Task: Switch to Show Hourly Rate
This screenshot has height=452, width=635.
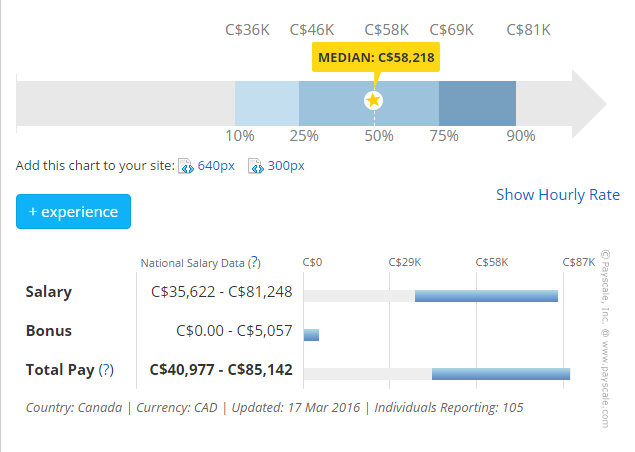Action: [557, 195]
